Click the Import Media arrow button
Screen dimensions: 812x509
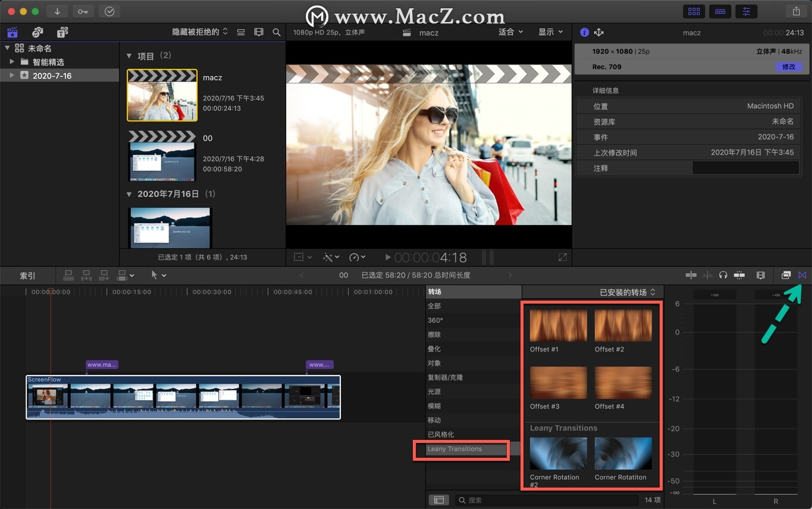click(x=57, y=11)
